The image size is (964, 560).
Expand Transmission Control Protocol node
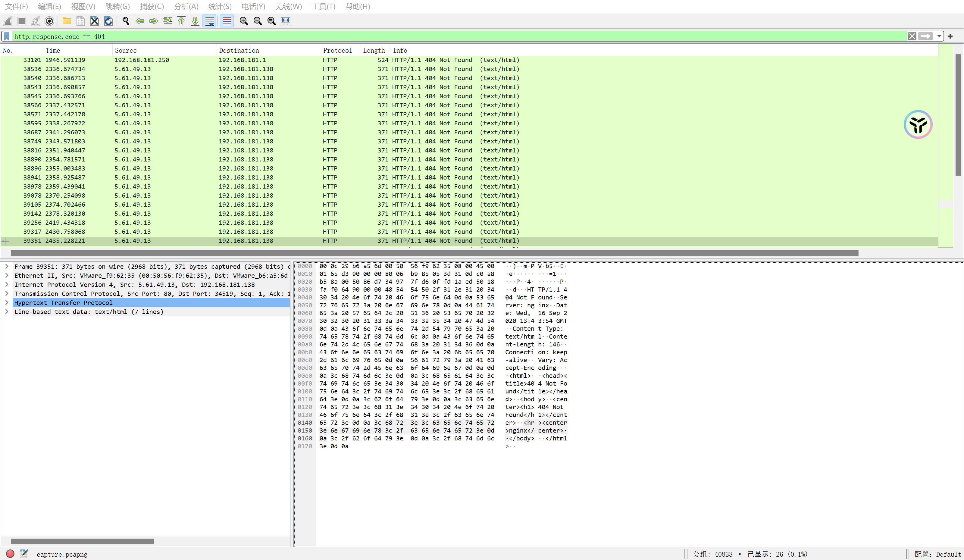pos(7,294)
